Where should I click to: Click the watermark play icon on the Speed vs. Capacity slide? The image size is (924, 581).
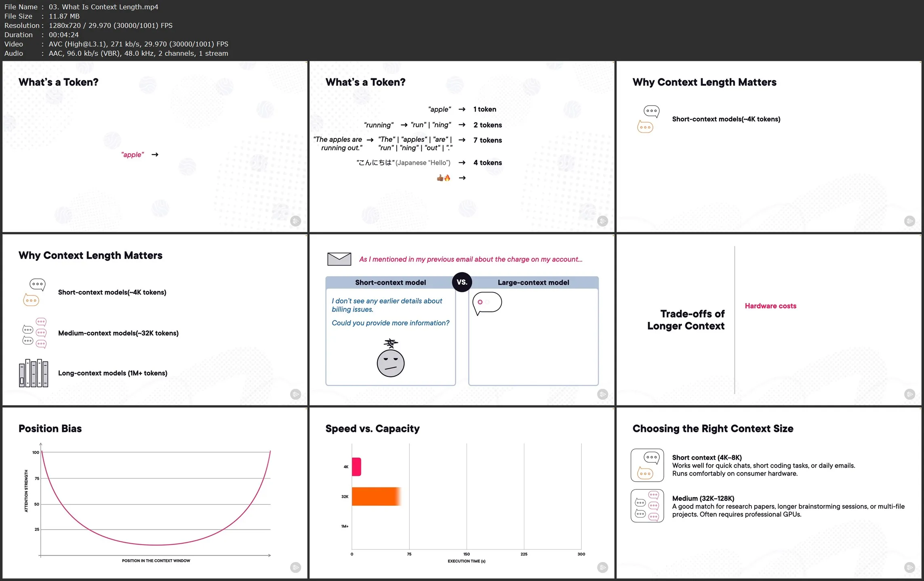coord(602,567)
